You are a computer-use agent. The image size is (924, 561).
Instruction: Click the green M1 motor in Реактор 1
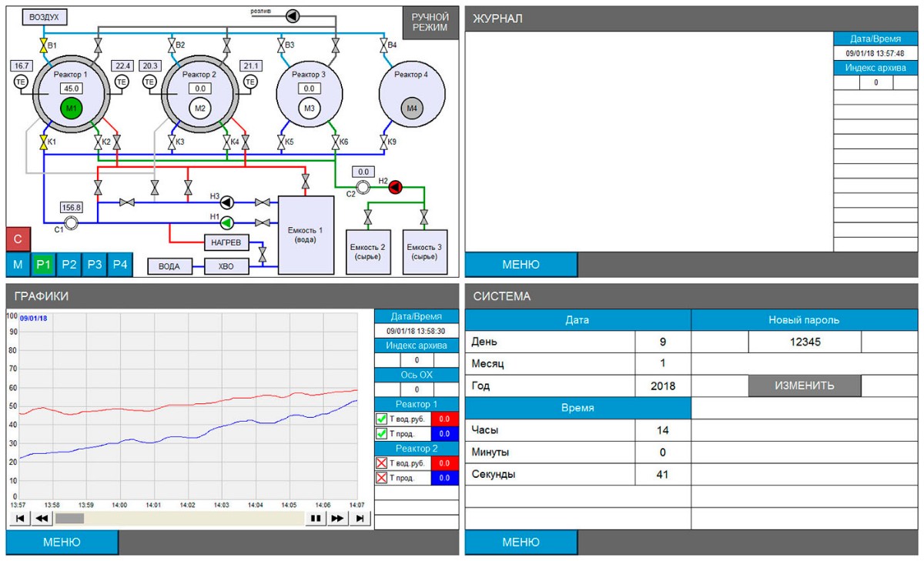72,109
